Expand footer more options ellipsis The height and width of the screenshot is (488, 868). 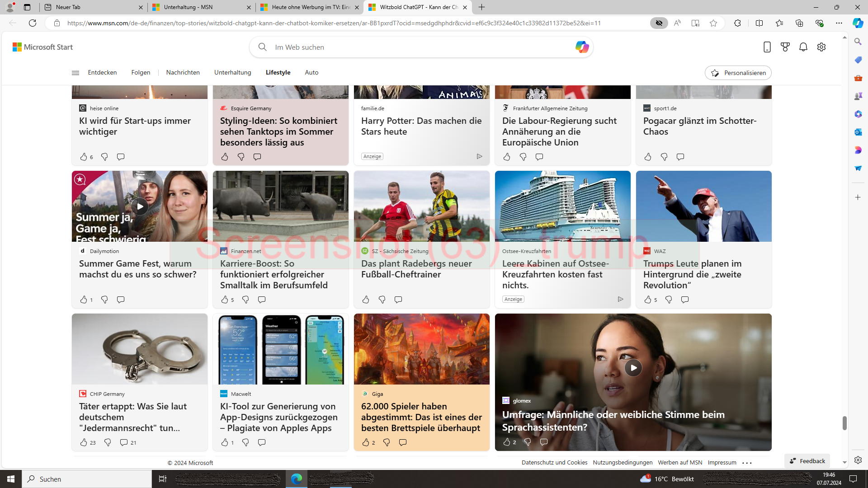point(747,463)
